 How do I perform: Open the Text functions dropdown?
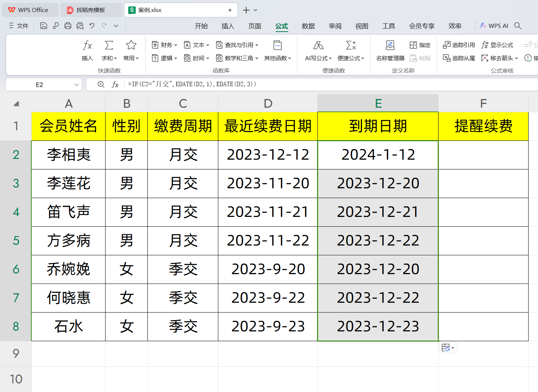[196, 45]
